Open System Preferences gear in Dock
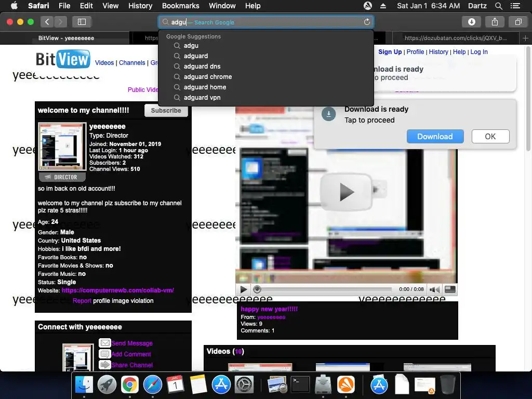Screen dimensions: 532x399 [244, 385]
